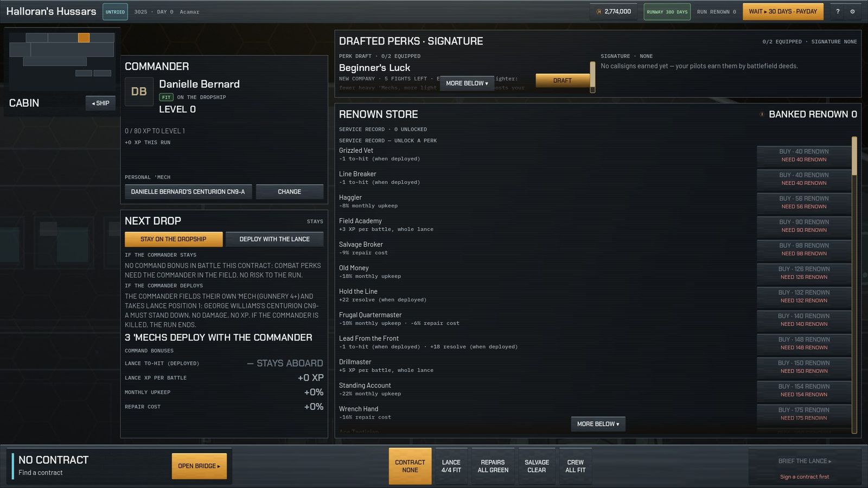Image resolution: width=868 pixels, height=488 pixels.
Task: Buy Old Money for 126 renown
Action: pyautogui.click(x=803, y=273)
